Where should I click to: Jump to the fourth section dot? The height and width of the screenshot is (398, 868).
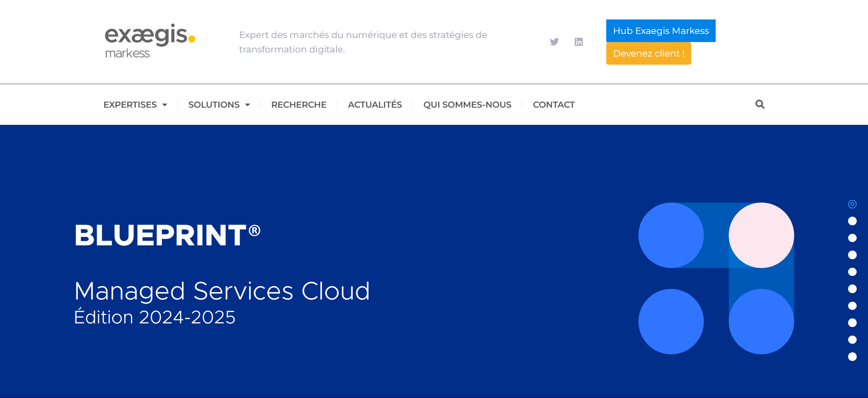pyautogui.click(x=853, y=255)
